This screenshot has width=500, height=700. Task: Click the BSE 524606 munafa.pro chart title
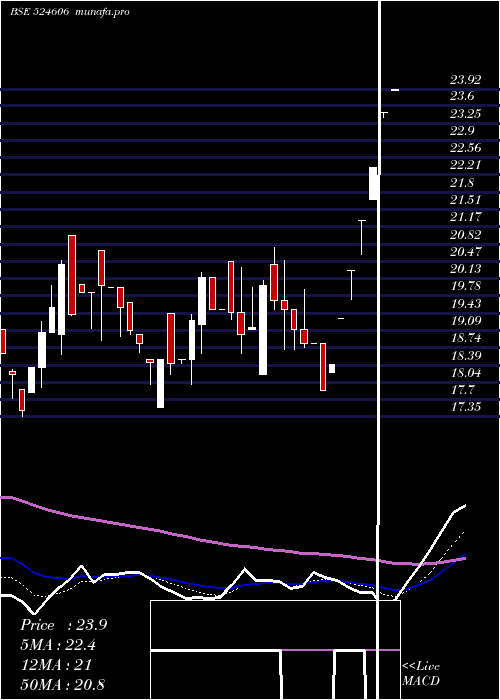pos(70,12)
